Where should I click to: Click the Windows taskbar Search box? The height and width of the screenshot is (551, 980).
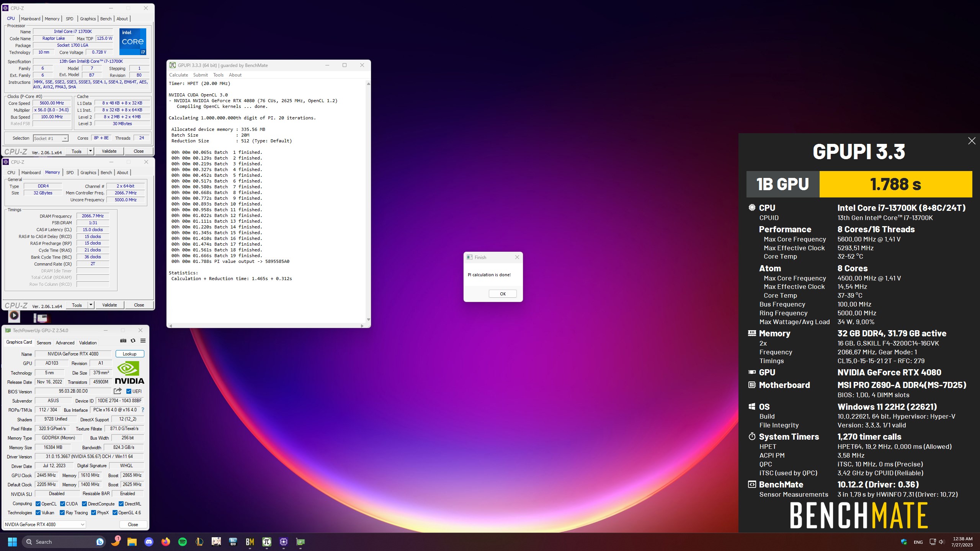coord(64,542)
